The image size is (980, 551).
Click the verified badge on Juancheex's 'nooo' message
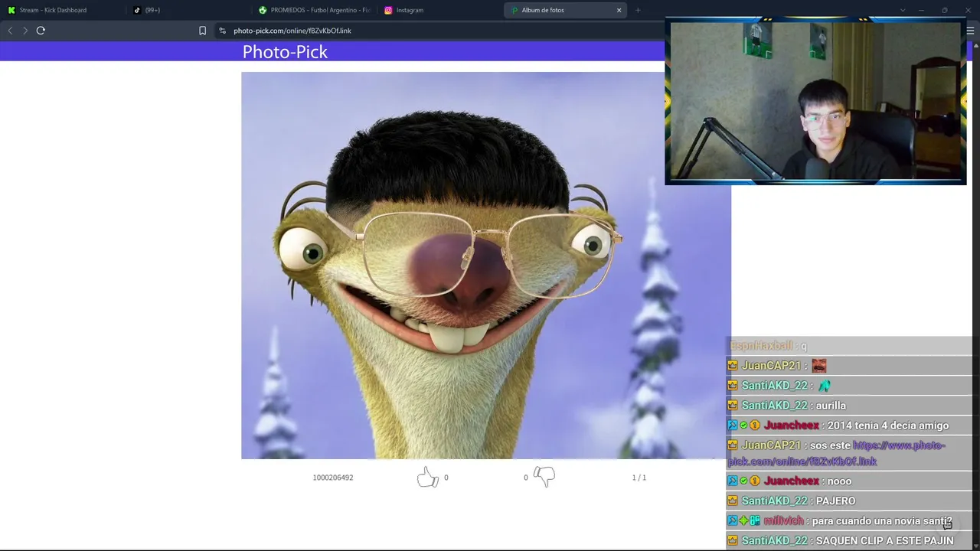[743, 481]
